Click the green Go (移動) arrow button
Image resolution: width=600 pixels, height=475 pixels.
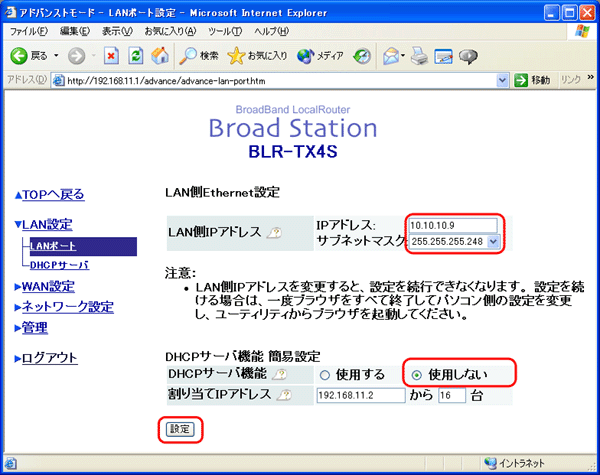(x=521, y=81)
